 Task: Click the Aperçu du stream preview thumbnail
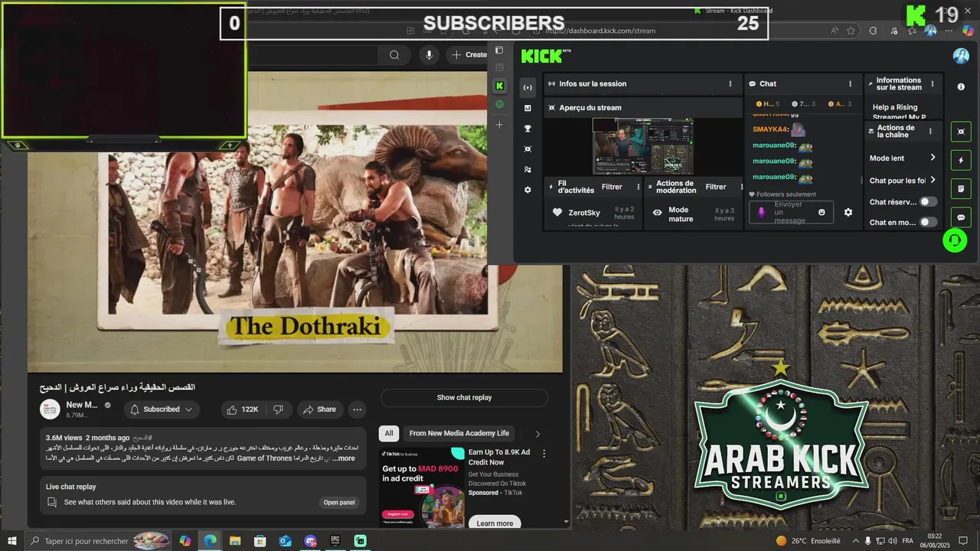click(x=643, y=146)
